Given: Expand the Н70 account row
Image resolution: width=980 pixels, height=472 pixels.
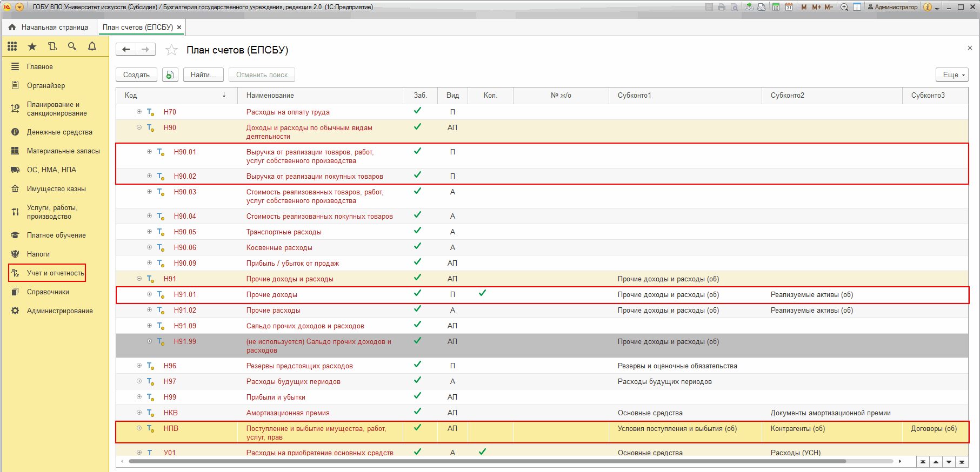Looking at the screenshot, I should (139, 112).
